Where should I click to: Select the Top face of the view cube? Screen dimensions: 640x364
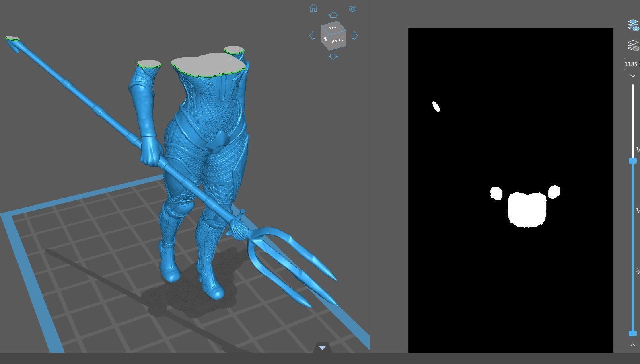333,27
